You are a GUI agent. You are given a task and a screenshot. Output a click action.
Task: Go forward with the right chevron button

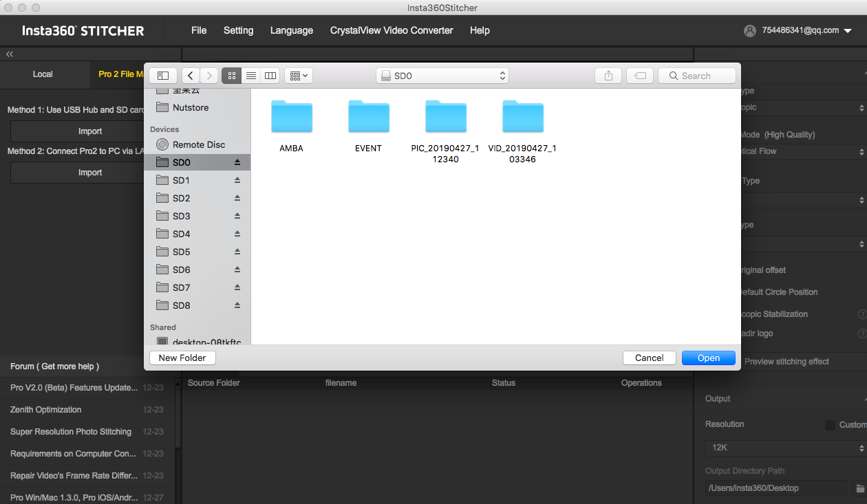(209, 76)
